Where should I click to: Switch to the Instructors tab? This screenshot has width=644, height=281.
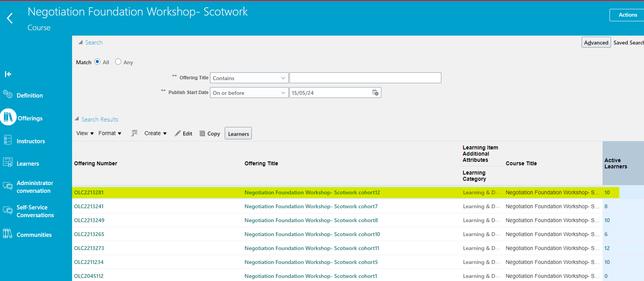31,141
